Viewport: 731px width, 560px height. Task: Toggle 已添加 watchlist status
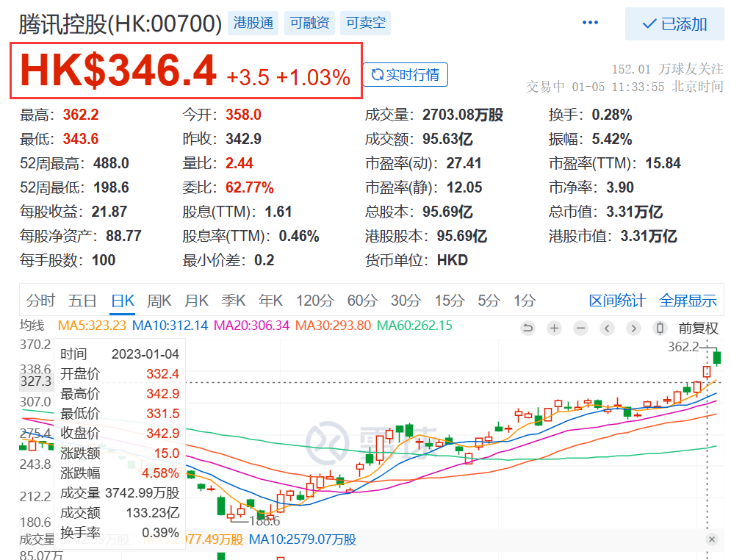pos(674,24)
